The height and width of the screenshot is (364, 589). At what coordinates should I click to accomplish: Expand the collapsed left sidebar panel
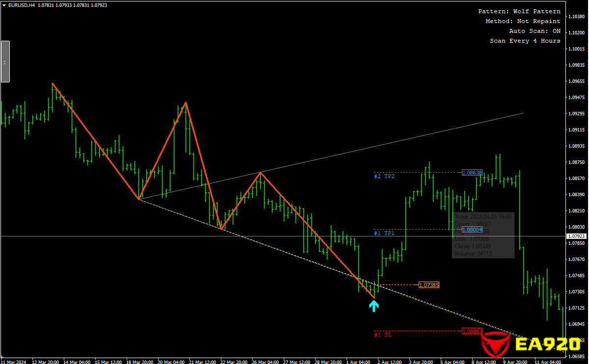pyautogui.click(x=4, y=62)
